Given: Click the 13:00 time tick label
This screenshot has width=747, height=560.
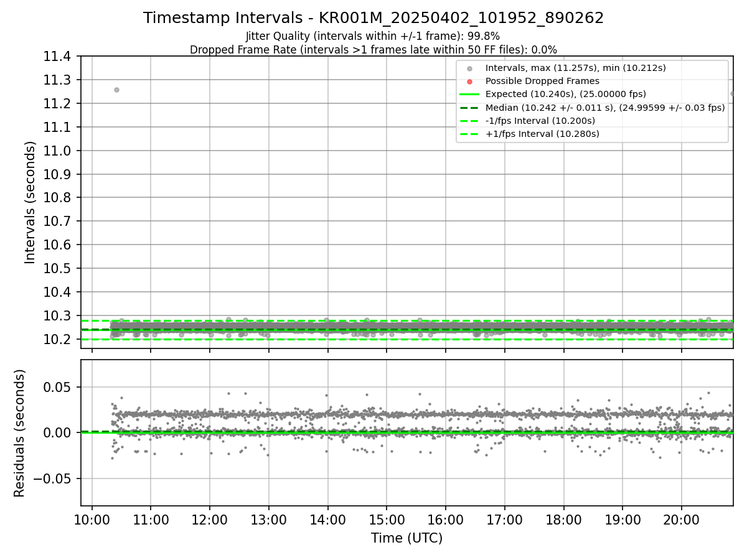Looking at the screenshot, I should click(269, 518).
